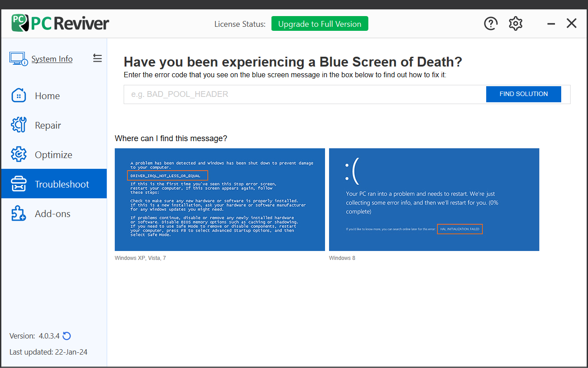Open the Add-ons section
Screen dimensions: 588x368
coord(54,213)
